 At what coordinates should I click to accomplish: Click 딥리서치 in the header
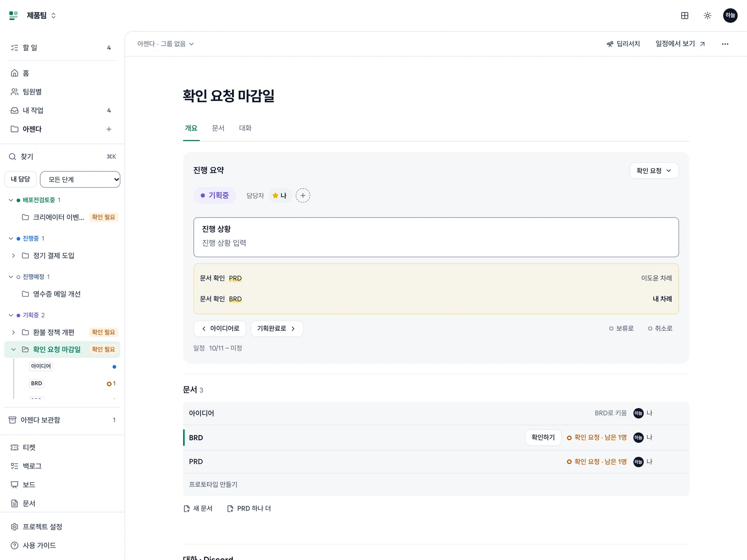623,44
